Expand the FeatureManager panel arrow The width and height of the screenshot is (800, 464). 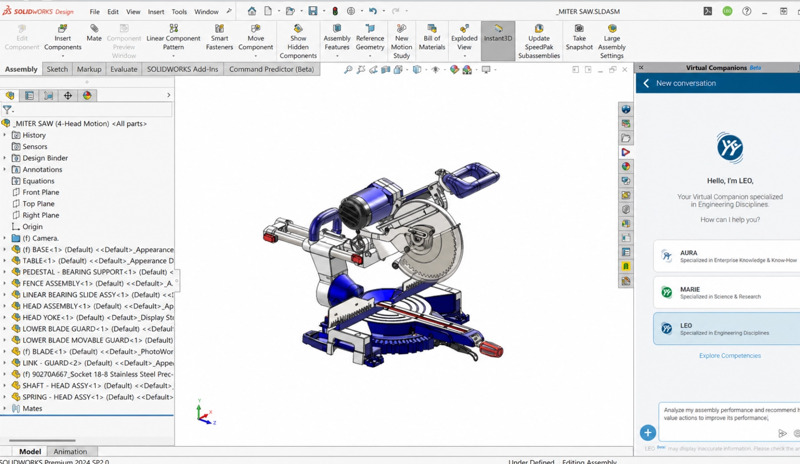168,95
